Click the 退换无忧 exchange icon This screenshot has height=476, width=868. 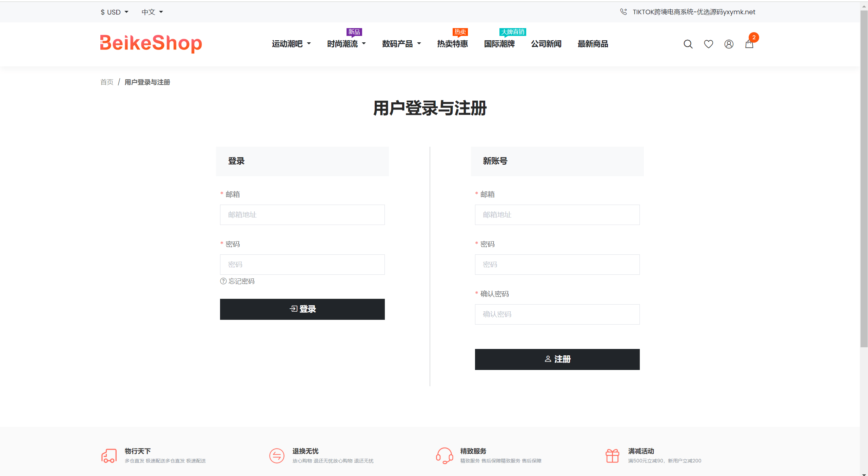pyautogui.click(x=277, y=456)
